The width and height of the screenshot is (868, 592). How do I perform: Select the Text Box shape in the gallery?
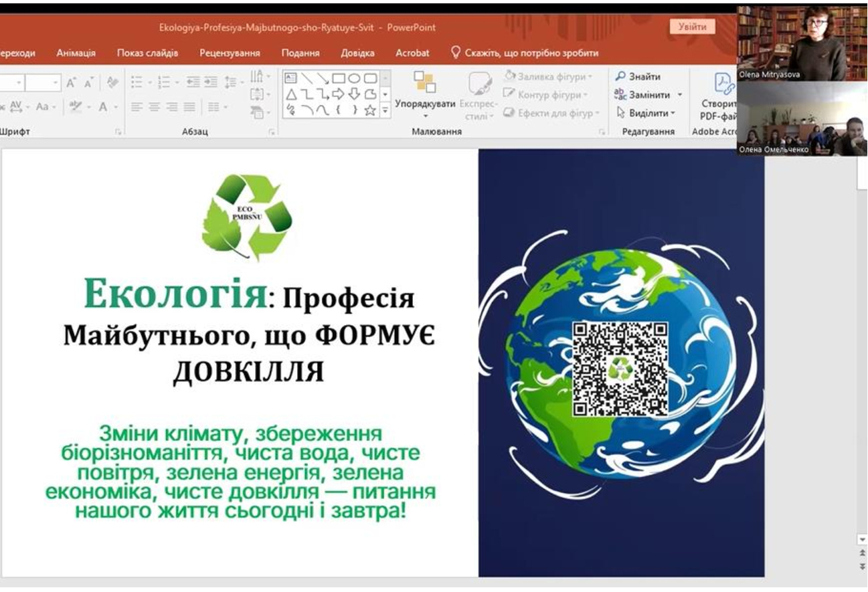click(291, 78)
